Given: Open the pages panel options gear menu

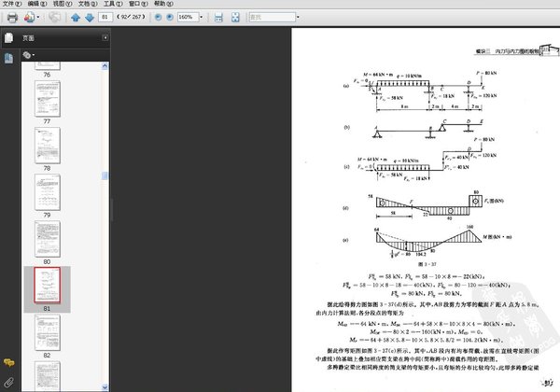Looking at the screenshot, I should 29,55.
